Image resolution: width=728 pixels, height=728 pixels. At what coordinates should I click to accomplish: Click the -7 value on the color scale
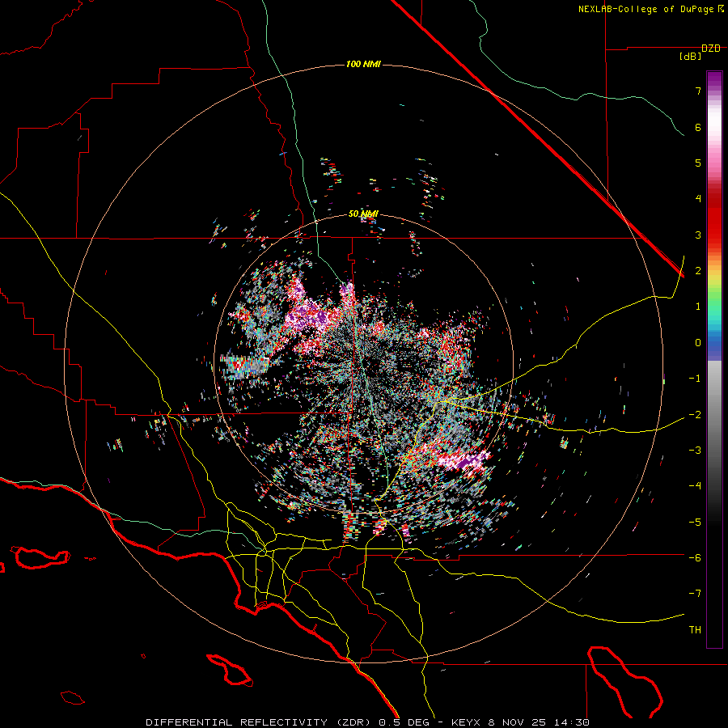tap(695, 594)
